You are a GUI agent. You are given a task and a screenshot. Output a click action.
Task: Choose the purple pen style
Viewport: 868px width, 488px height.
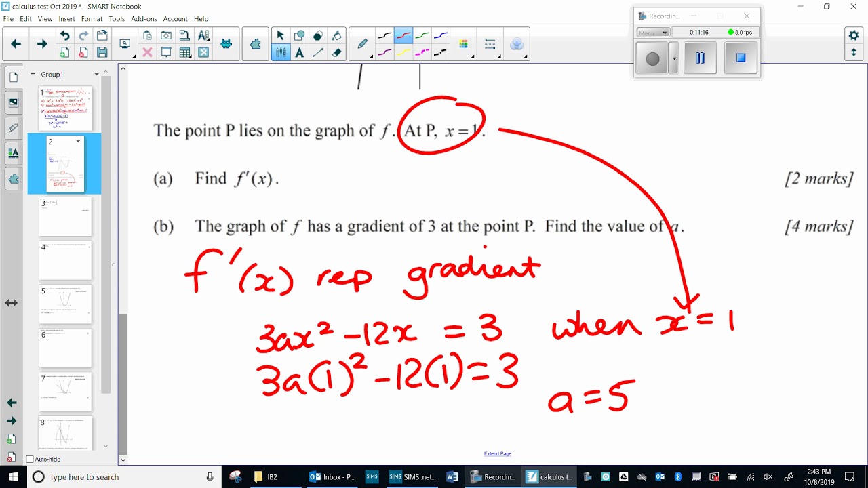[384, 52]
